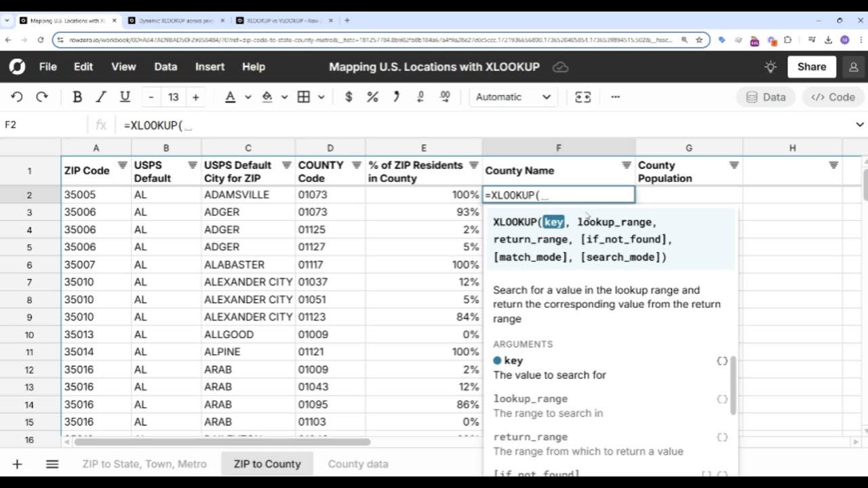Viewport: 868px width, 488px height.
Task: Open the Data menu
Action: coord(165,66)
